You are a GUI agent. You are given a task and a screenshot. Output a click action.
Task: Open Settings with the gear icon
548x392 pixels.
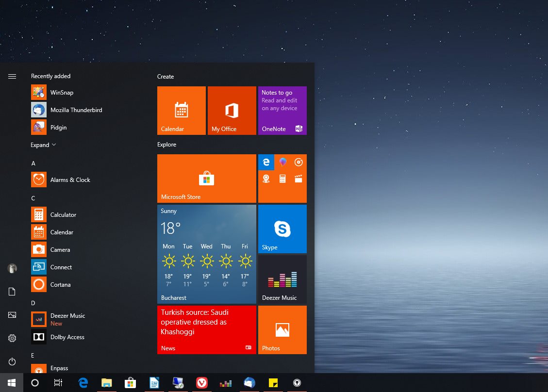(12, 338)
